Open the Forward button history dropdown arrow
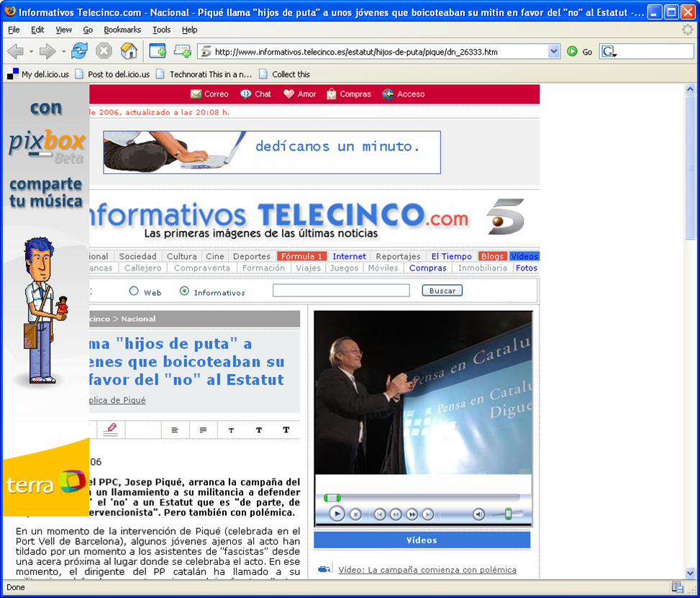 (63, 52)
